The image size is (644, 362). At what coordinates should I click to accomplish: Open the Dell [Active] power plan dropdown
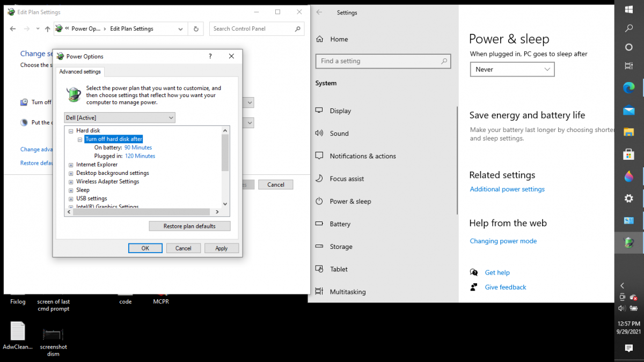pyautogui.click(x=120, y=117)
